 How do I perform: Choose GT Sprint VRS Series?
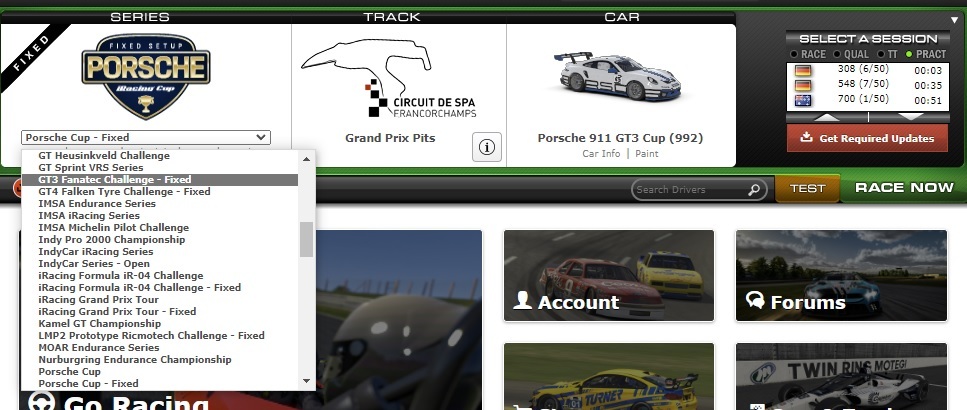(x=160, y=168)
